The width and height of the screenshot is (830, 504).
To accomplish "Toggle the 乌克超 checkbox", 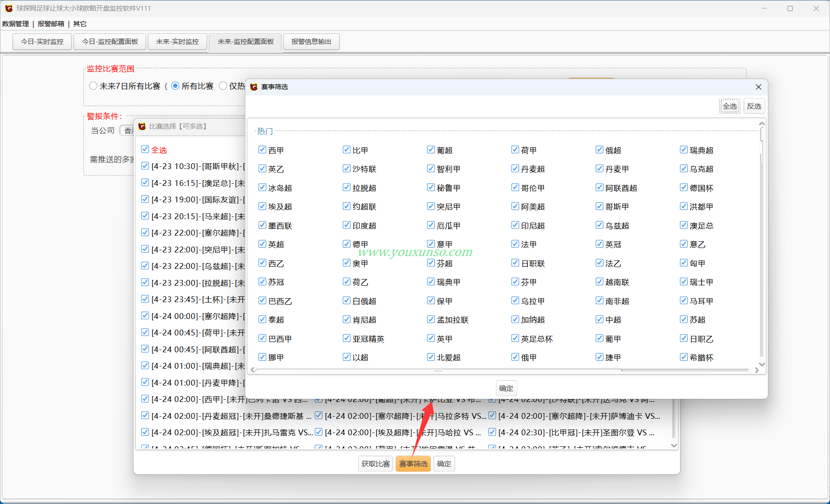I will coord(684,169).
